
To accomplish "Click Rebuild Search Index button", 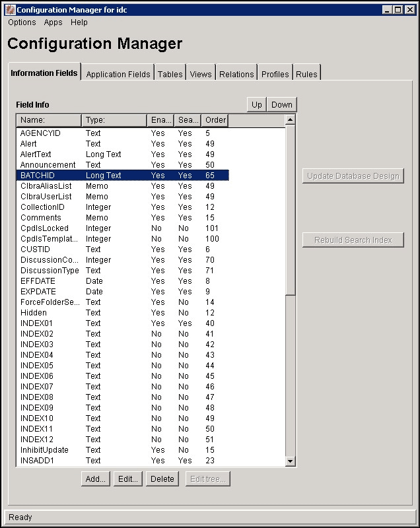I will (353, 240).
